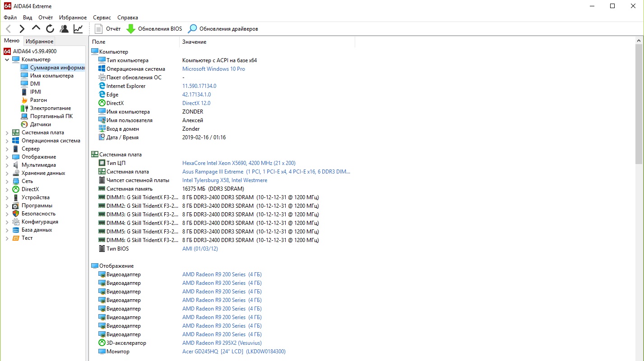
Task: Click the Мультимедиа speaker icon
Action: [x=16, y=165]
